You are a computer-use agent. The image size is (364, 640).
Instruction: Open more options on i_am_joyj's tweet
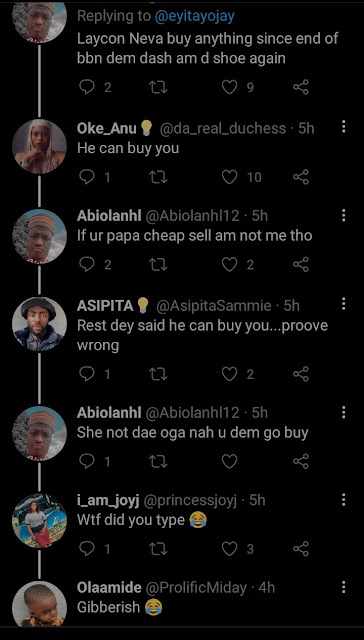coord(344,500)
